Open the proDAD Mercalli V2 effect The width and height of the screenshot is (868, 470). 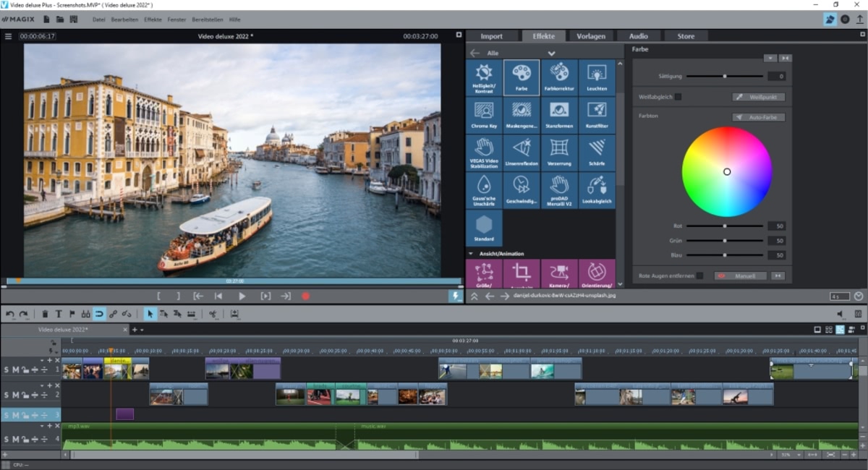point(559,191)
